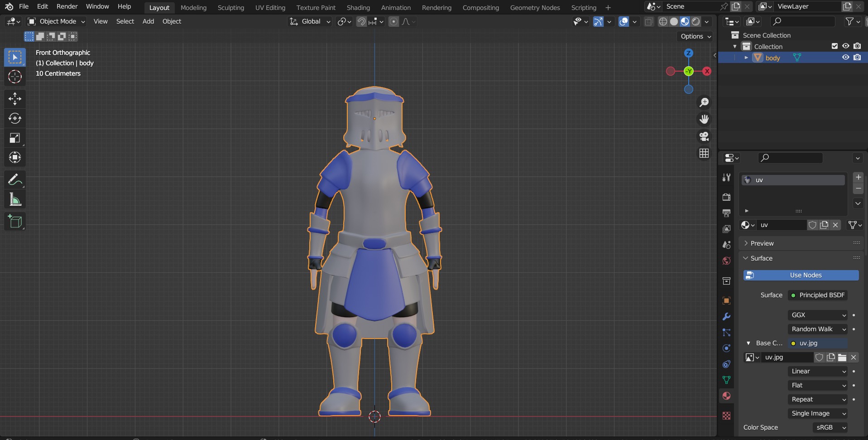This screenshot has width=868, height=440.
Task: Choose the Annotate tool
Action: coord(15,180)
